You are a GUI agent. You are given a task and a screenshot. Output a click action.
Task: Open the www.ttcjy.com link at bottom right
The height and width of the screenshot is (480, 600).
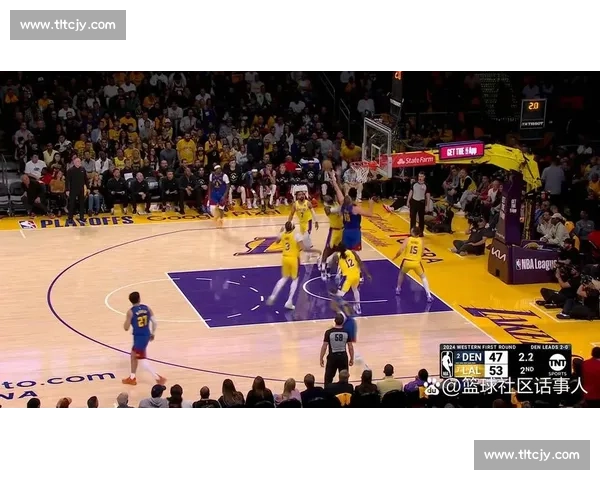click(531, 455)
